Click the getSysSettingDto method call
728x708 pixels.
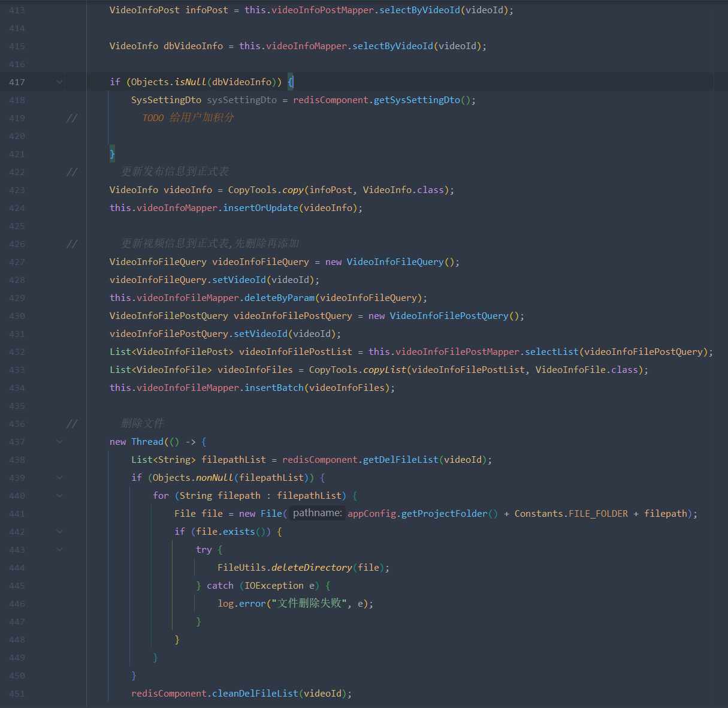(x=417, y=100)
